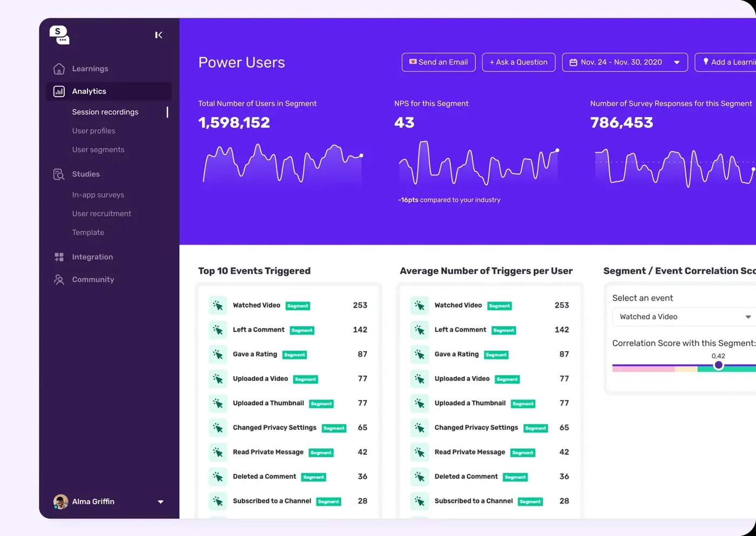
Task: Click the calendar icon in date picker
Action: 573,63
